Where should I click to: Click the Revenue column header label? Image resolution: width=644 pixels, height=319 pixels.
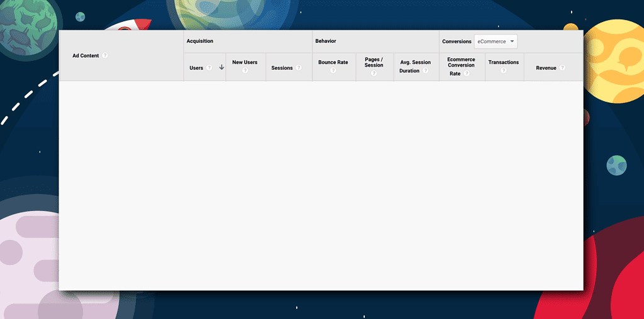546,68
